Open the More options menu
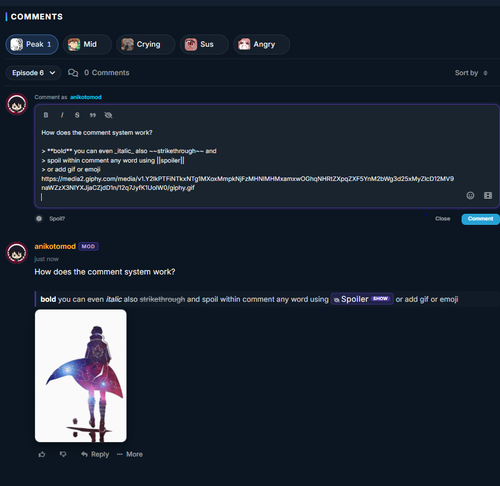The width and height of the screenshot is (500, 486). pyautogui.click(x=130, y=454)
